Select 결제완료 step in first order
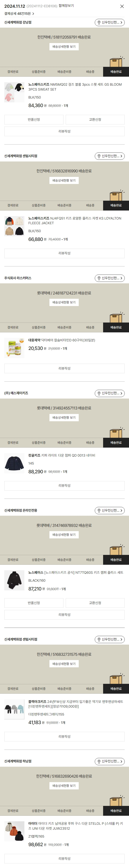129x868 pixels. (13, 72)
